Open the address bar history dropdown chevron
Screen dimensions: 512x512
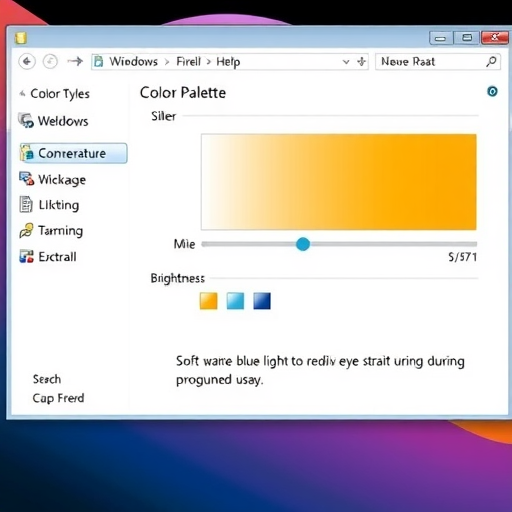click(x=346, y=62)
